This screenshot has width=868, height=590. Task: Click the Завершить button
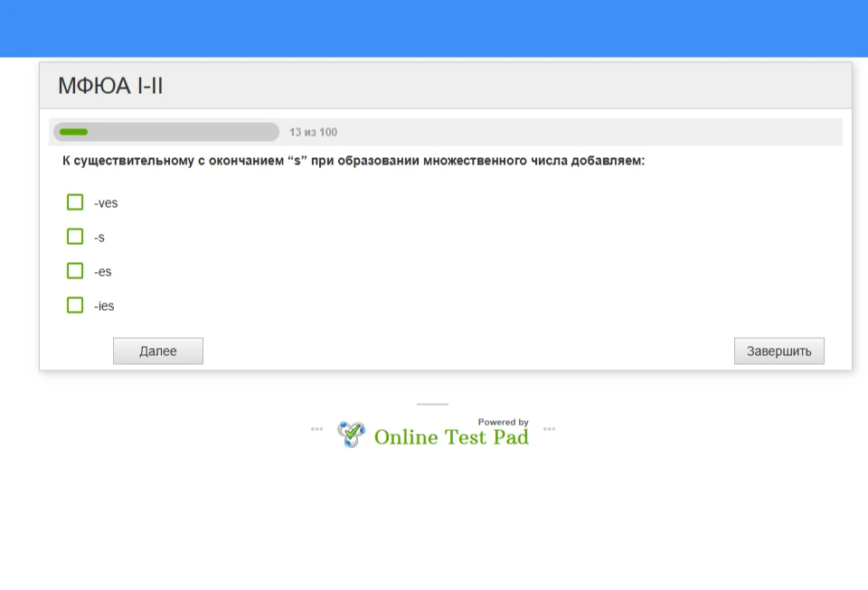coord(778,351)
